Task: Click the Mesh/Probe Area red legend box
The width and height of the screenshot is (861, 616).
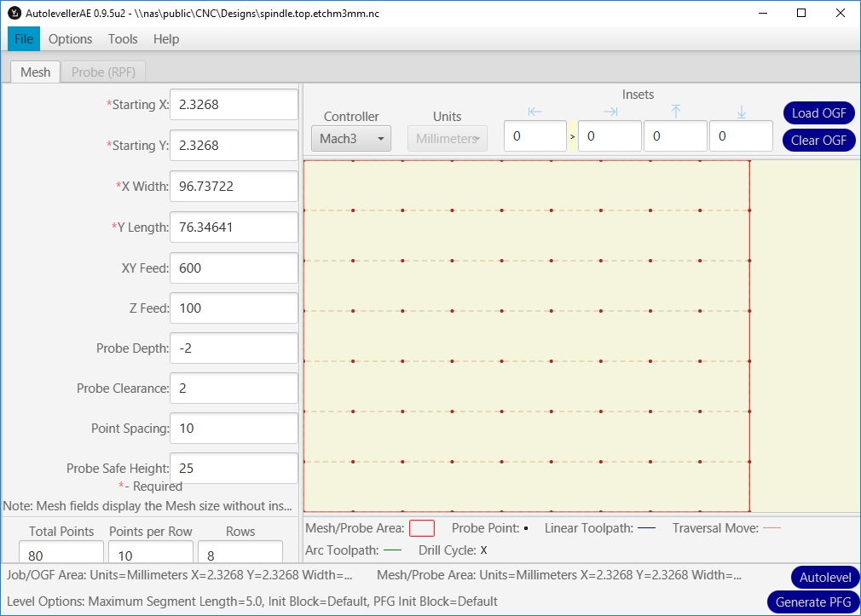Action: click(x=422, y=528)
